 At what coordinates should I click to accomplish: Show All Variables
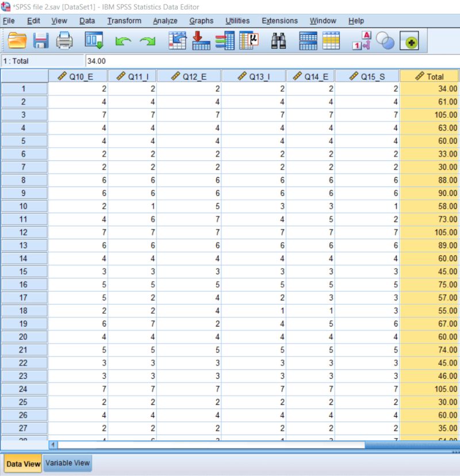[x=410, y=41]
